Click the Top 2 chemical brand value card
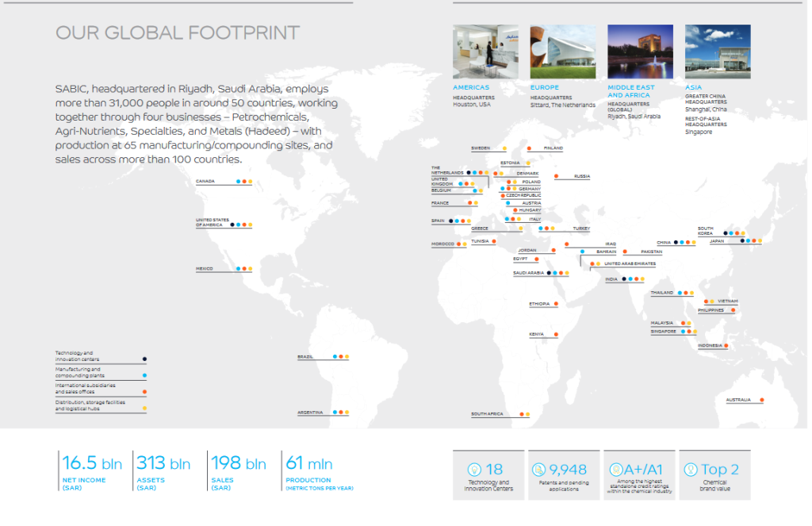 click(x=714, y=475)
